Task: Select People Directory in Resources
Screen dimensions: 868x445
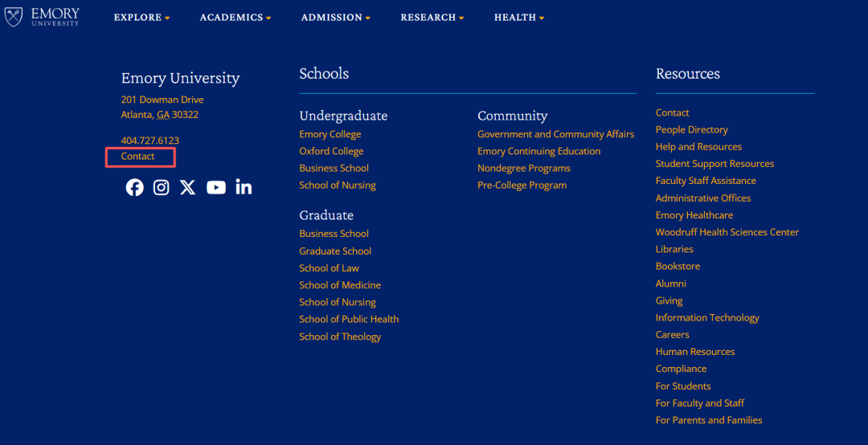Action: click(x=691, y=129)
